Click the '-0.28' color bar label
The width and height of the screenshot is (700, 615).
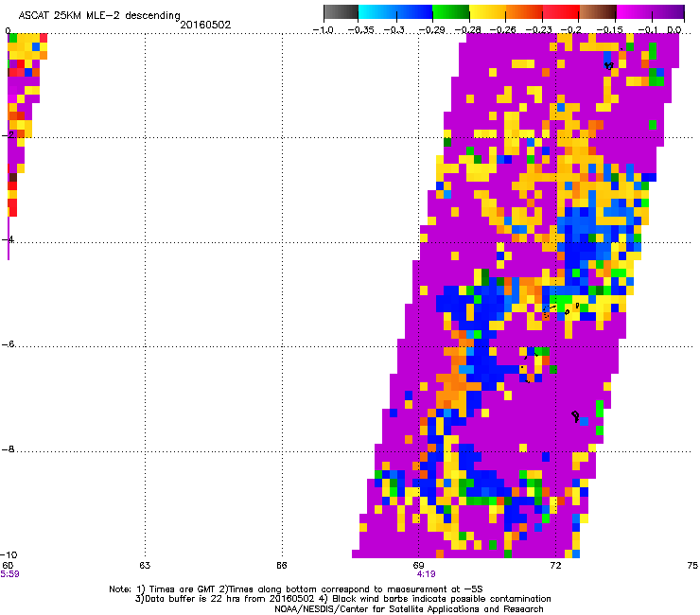(468, 30)
